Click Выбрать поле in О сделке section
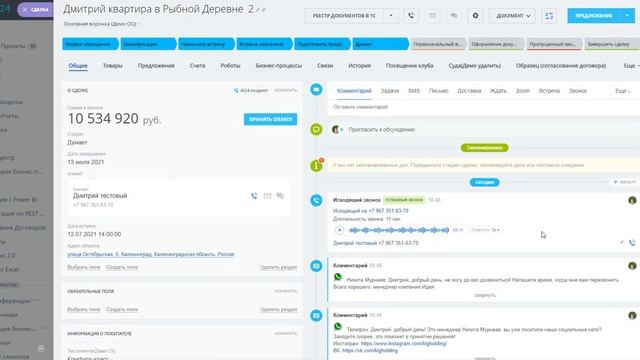The image size is (640, 360). coord(84,267)
